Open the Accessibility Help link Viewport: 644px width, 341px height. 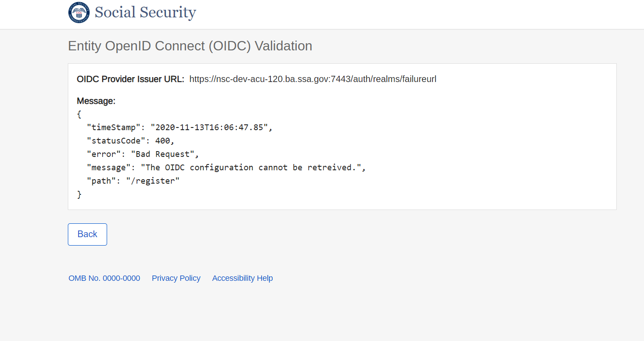[x=242, y=278]
